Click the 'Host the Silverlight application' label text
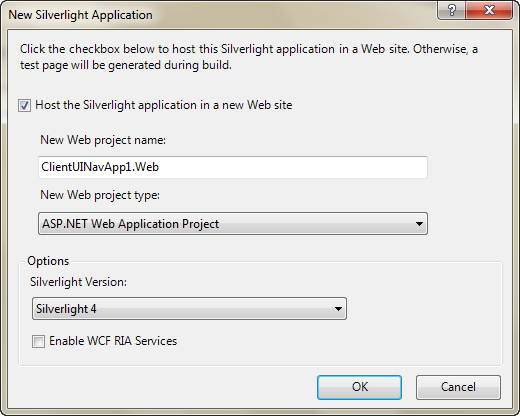The height and width of the screenshot is (416, 520). (164, 105)
